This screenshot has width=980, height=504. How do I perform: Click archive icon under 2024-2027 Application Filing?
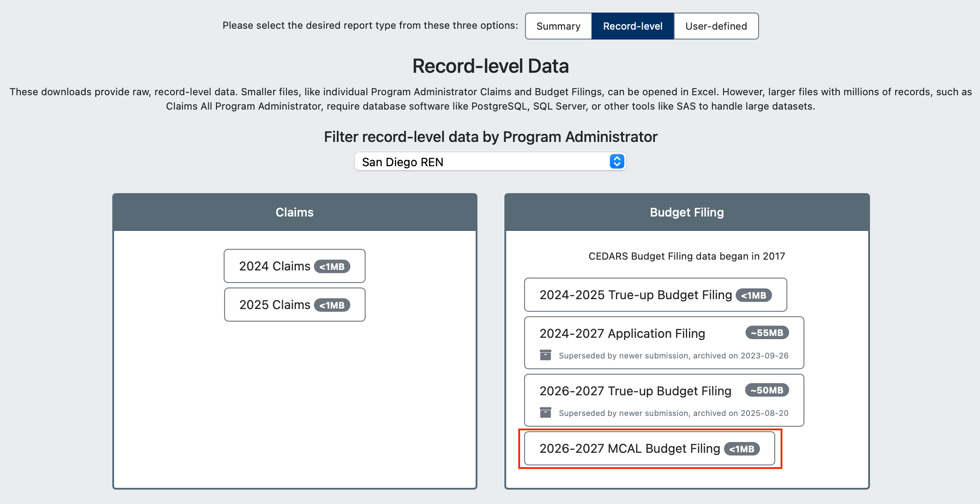545,355
